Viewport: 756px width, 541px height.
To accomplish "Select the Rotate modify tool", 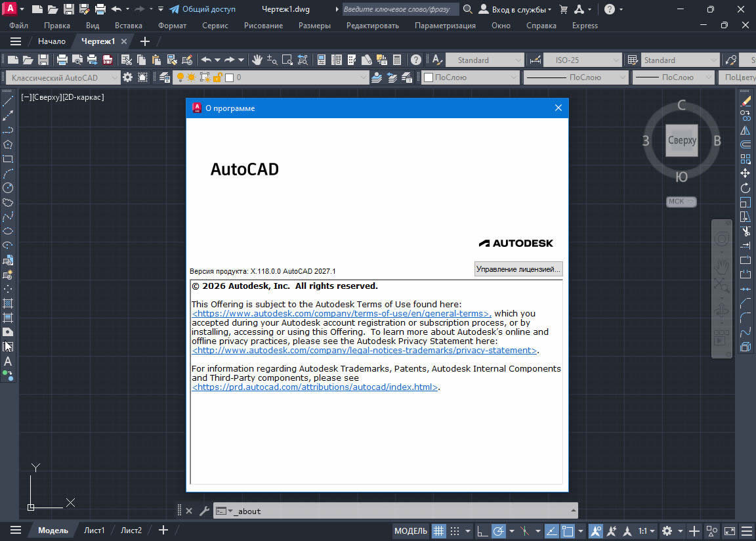I will coord(745,188).
